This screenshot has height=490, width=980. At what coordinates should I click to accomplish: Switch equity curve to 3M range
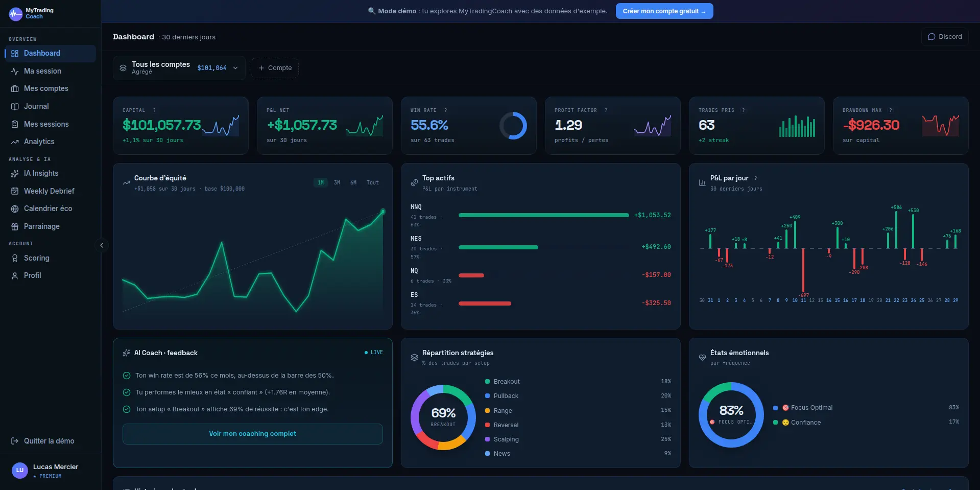coord(337,182)
